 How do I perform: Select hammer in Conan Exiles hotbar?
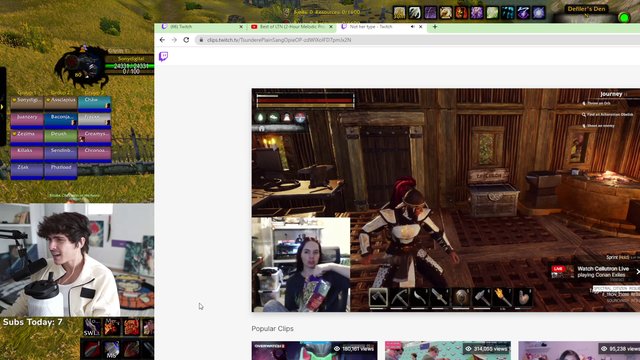click(482, 297)
